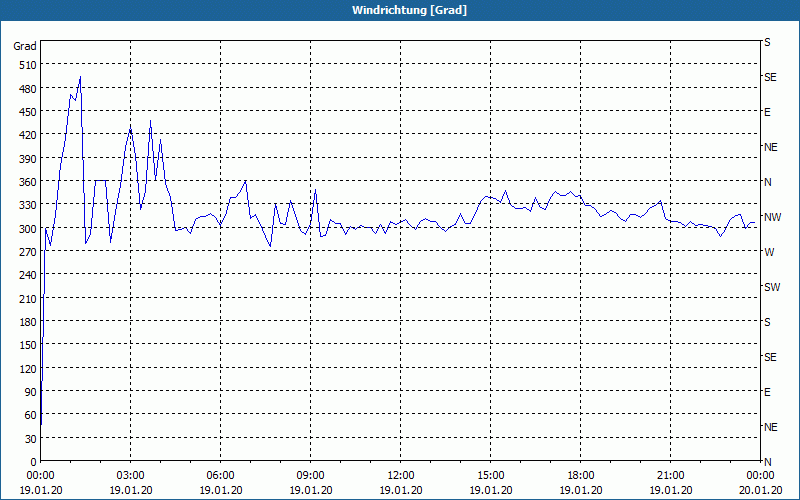Click the y-axis value "120"
Image resolution: width=800 pixels, height=500 pixels.
pyautogui.click(x=28, y=369)
